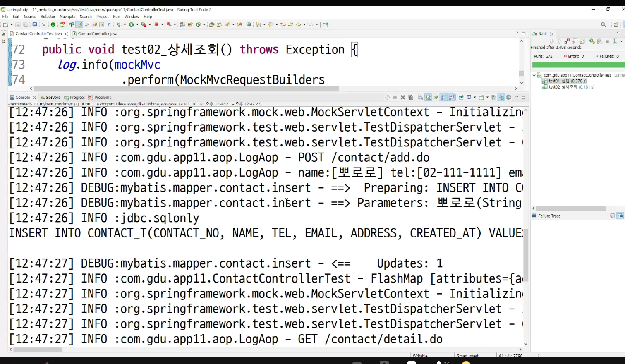Click Failure Trace filter stack icon
This screenshot has width=625, height=364.
(x=620, y=216)
